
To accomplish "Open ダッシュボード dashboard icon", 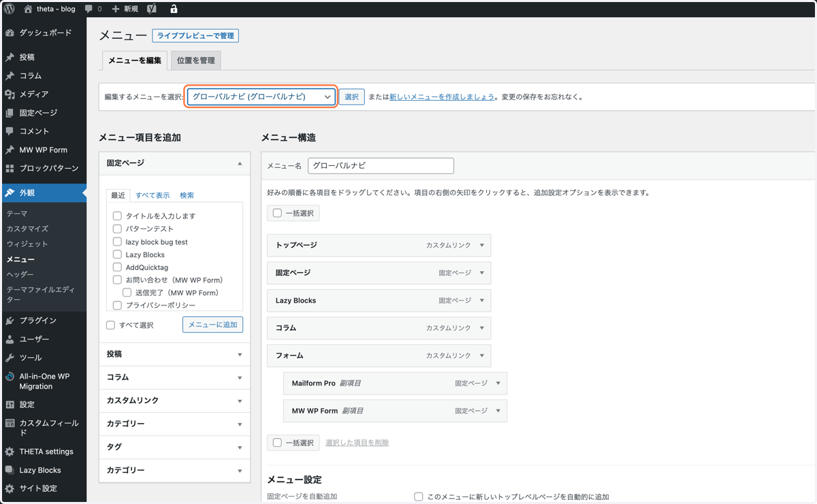I will (10, 33).
